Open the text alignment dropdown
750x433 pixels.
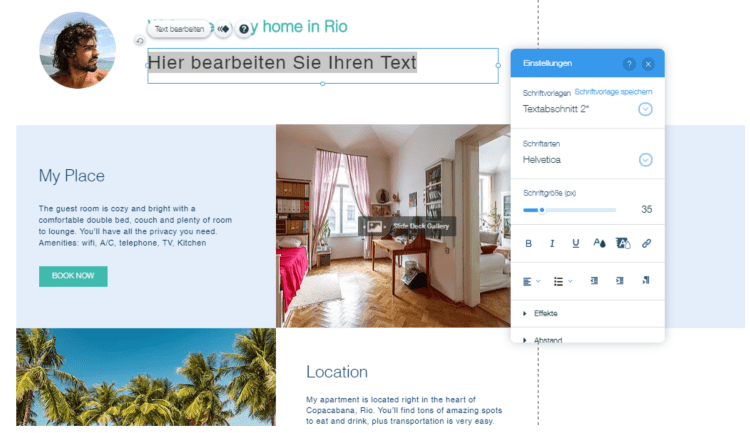click(x=531, y=281)
